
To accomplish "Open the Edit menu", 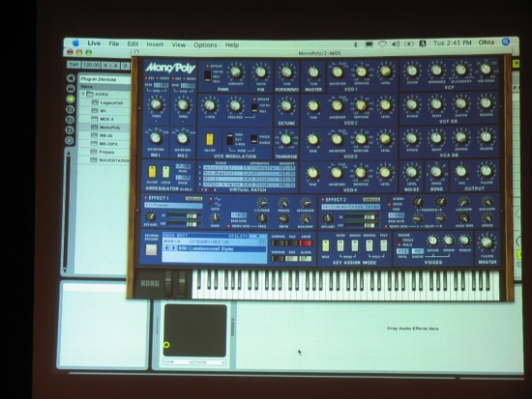I will [x=133, y=44].
